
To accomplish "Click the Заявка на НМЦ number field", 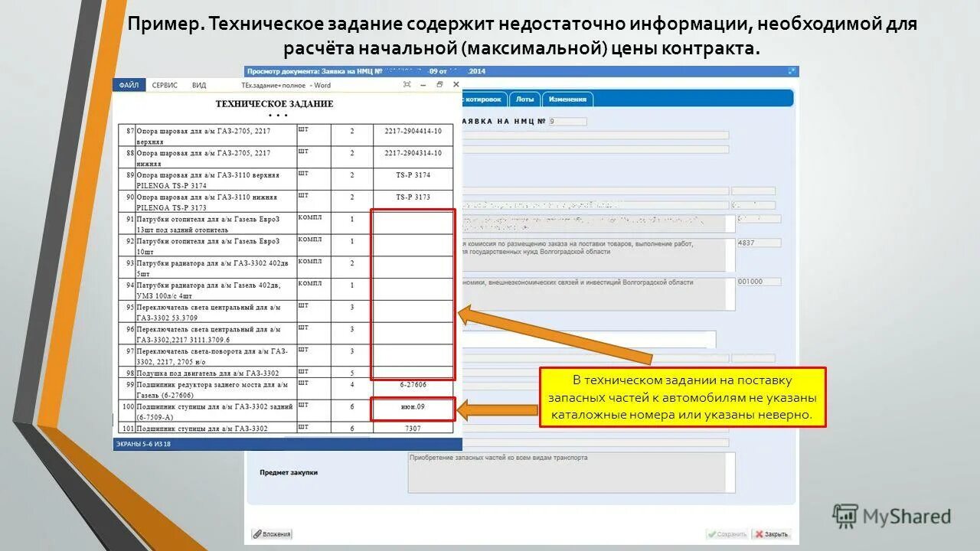I will point(567,120).
